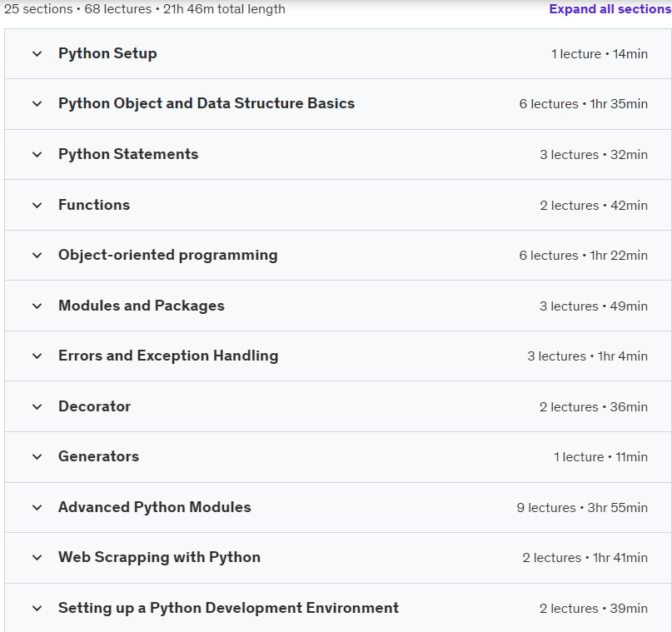The width and height of the screenshot is (672, 632).
Task: Click the '9 lectures • 3hr 55min' text
Action: point(582,508)
